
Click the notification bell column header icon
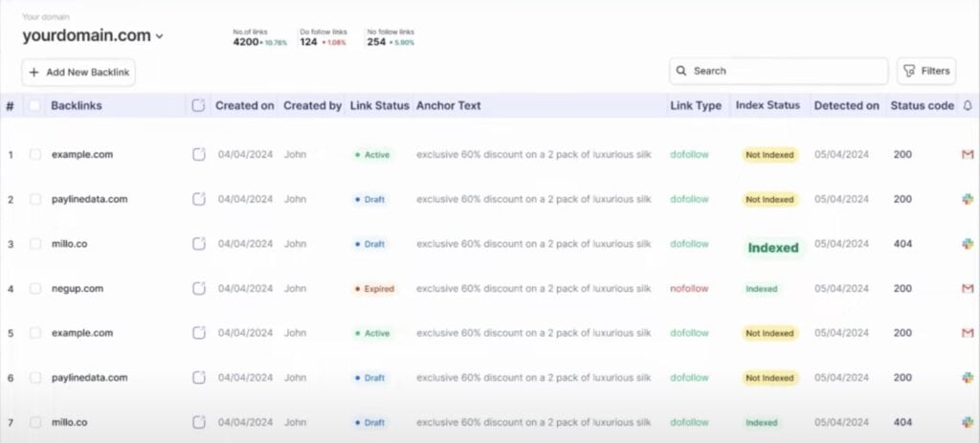point(967,105)
